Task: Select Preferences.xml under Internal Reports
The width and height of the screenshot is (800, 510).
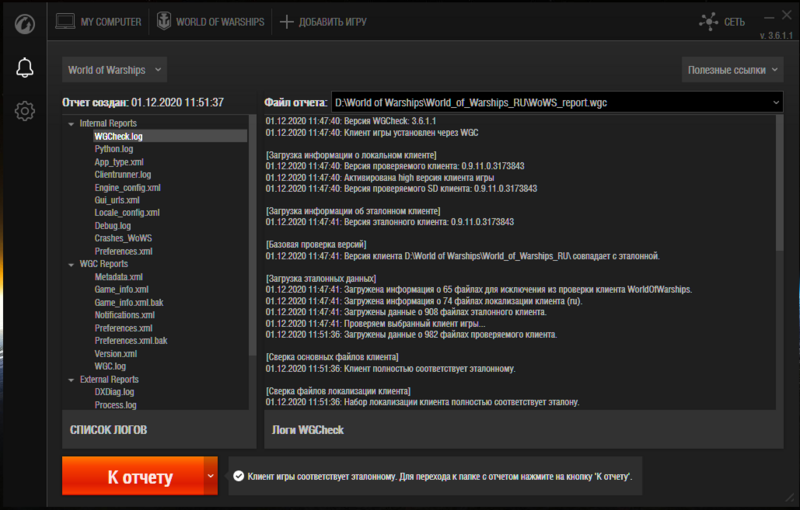Action: (123, 251)
